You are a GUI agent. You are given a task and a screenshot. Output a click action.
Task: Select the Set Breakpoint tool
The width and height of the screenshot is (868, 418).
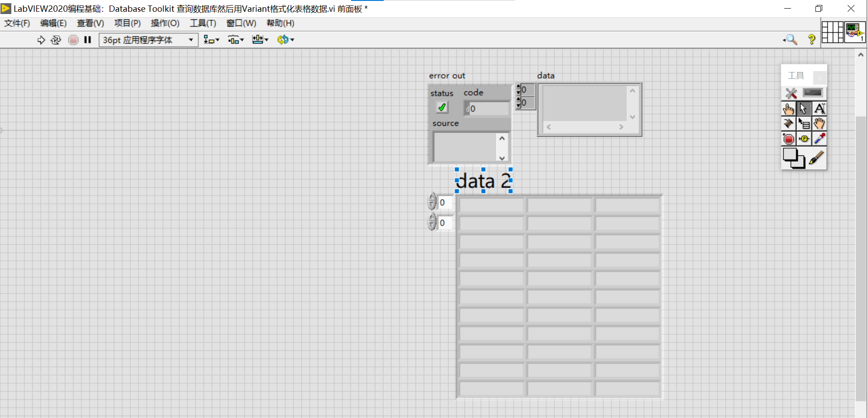tap(788, 139)
